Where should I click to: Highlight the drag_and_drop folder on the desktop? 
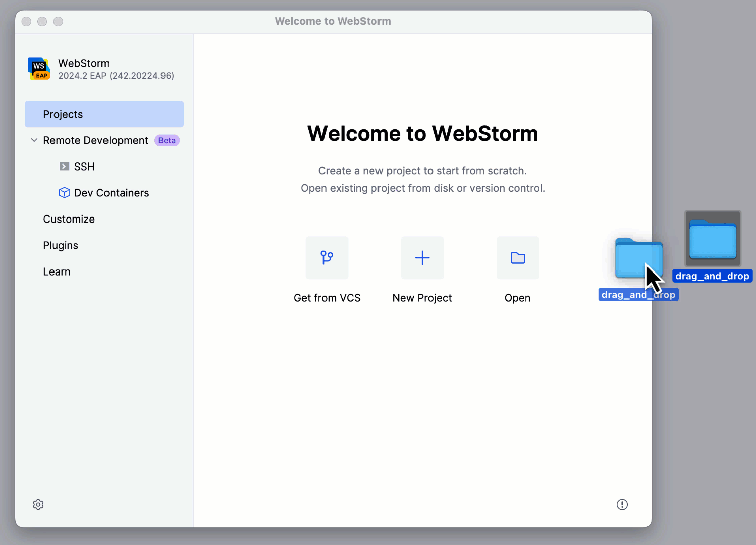pyautogui.click(x=712, y=238)
